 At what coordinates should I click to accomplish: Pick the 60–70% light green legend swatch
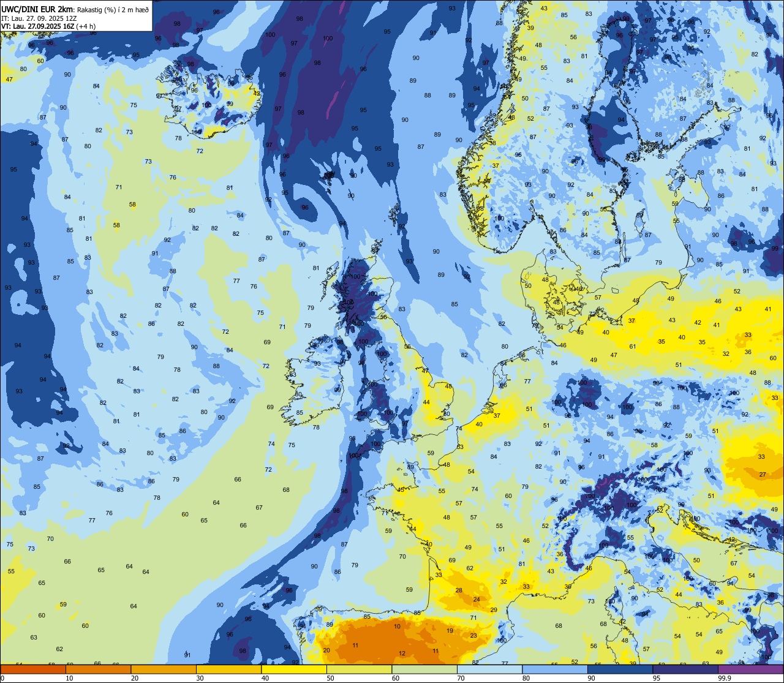424,669
